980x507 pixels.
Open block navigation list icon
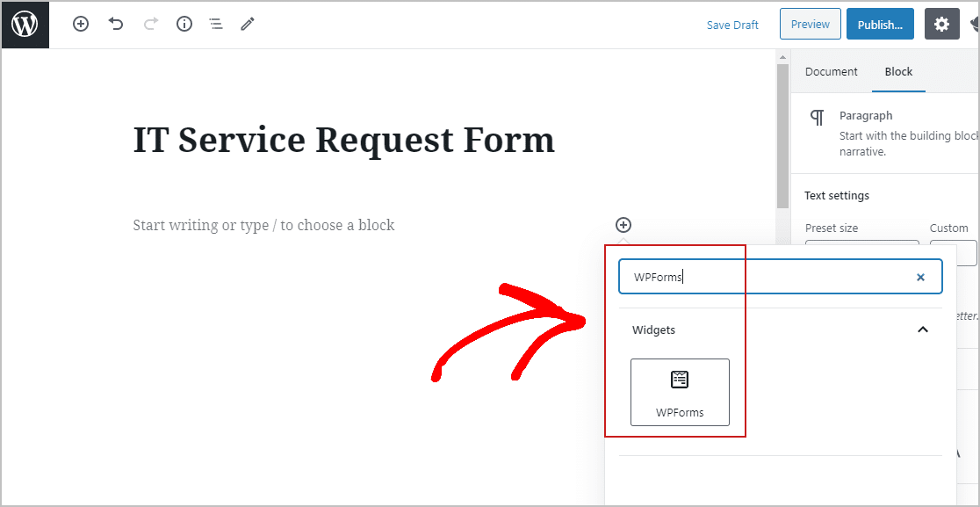coord(216,24)
